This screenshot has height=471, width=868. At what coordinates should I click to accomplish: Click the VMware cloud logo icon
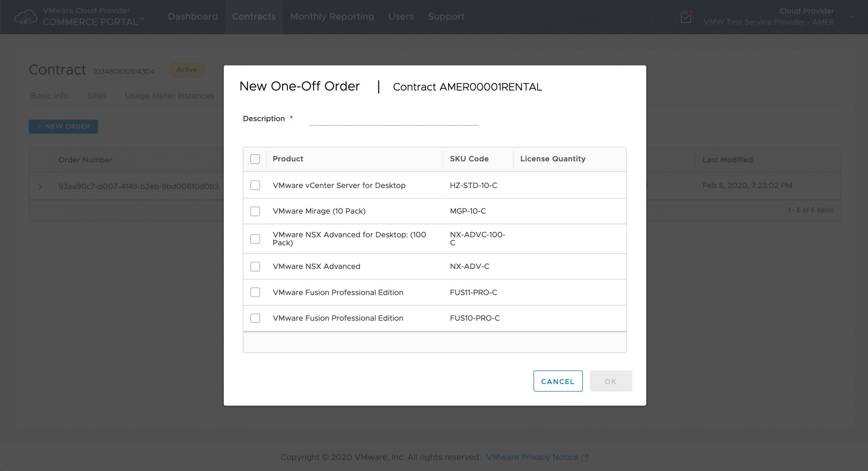coord(26,17)
